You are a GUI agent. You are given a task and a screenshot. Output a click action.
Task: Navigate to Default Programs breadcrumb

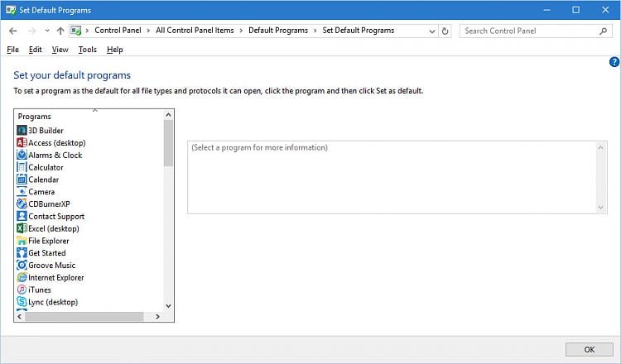pos(278,31)
